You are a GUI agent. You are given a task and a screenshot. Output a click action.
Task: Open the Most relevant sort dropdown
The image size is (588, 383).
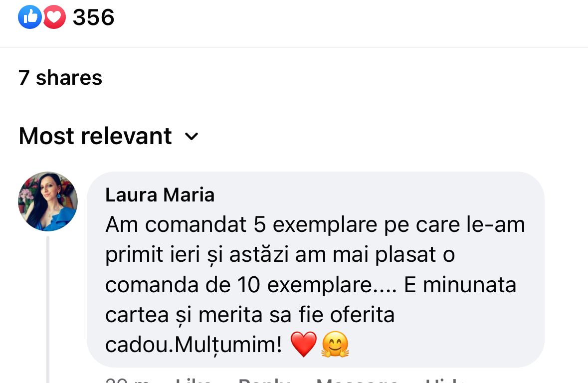[x=108, y=136]
